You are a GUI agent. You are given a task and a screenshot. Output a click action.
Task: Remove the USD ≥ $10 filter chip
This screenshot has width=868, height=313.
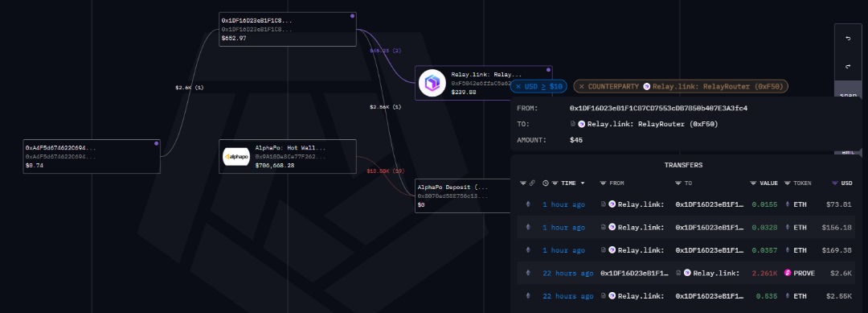pyautogui.click(x=518, y=86)
